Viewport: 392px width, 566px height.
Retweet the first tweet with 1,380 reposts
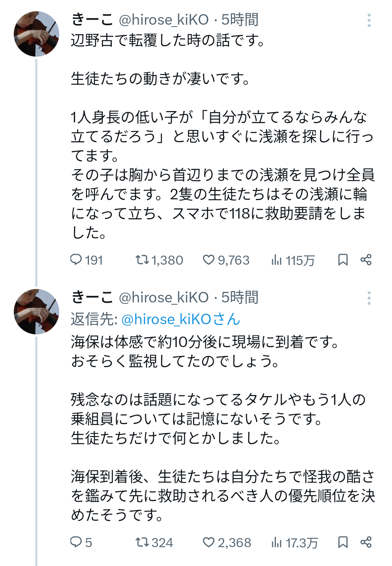(142, 260)
